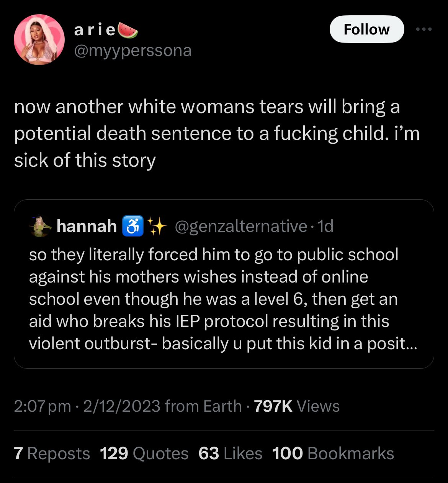Click the 2/12/2023 date
This screenshot has width=448, height=483.
(122, 406)
